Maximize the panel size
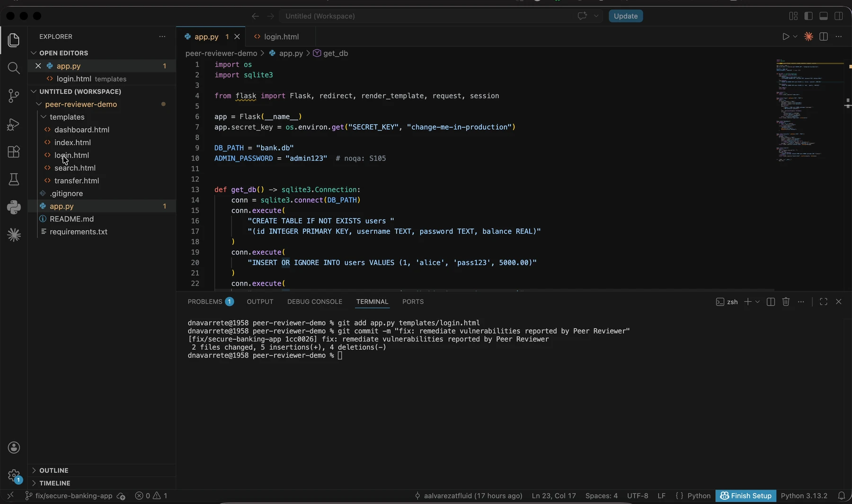Screen dimensions: 852x504 (824, 301)
